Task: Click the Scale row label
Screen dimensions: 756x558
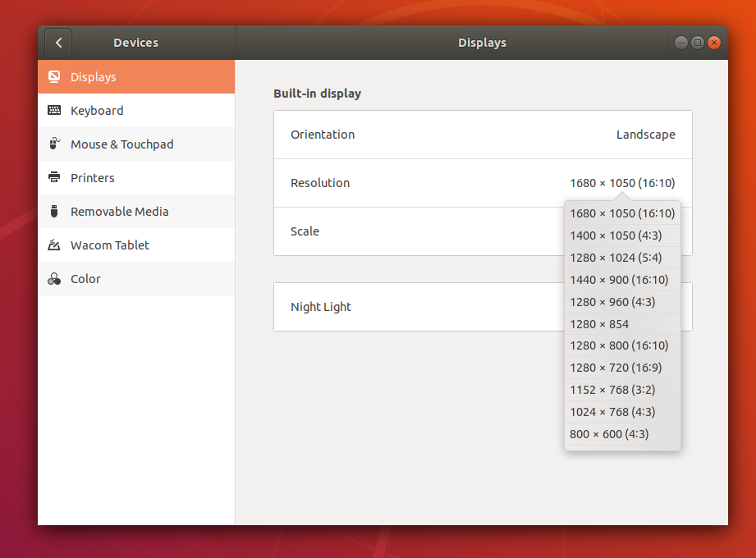Action: pyautogui.click(x=305, y=231)
